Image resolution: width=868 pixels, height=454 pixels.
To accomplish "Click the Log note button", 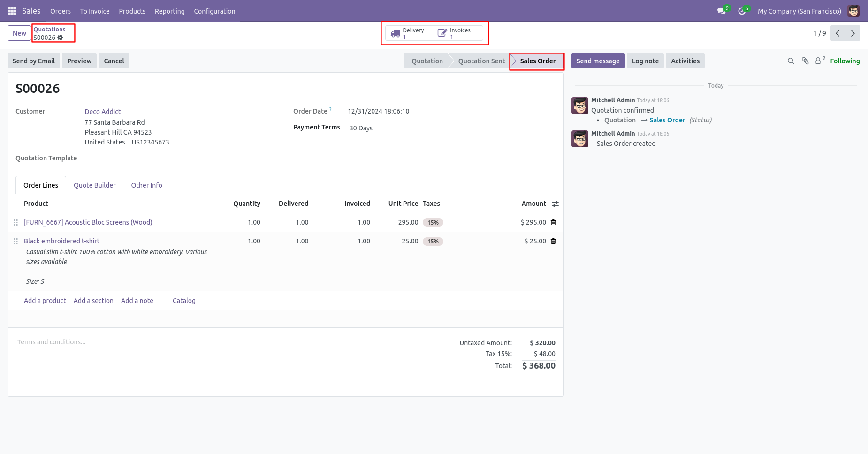I will [x=645, y=61].
